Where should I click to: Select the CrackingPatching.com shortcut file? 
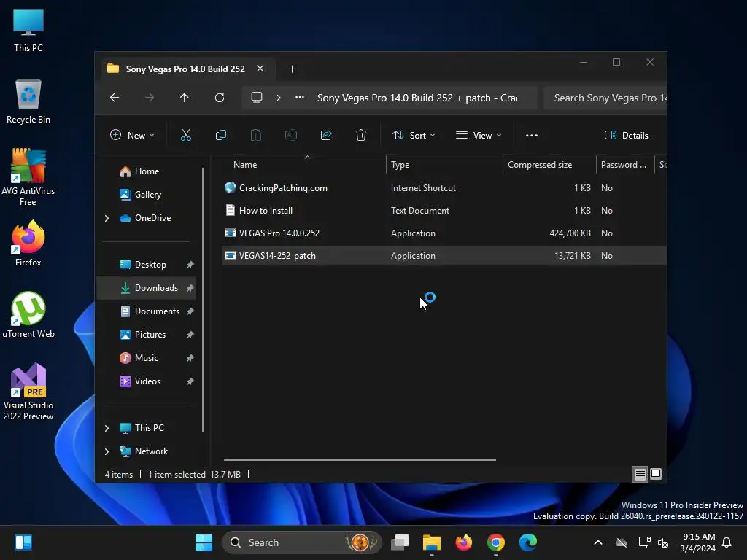[x=444, y=188]
